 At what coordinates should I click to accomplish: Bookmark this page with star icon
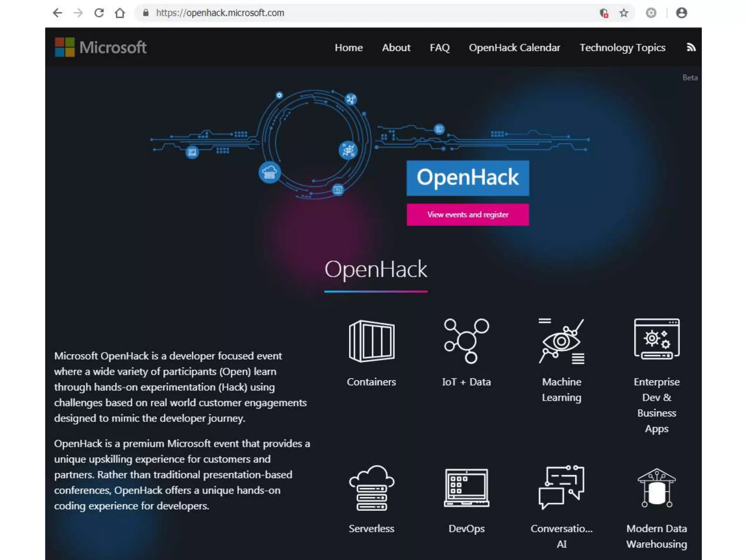click(x=624, y=13)
